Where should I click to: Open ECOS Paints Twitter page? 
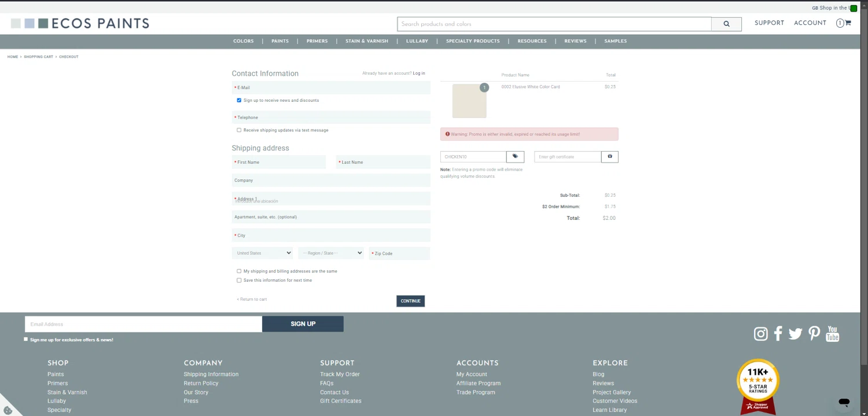click(796, 334)
